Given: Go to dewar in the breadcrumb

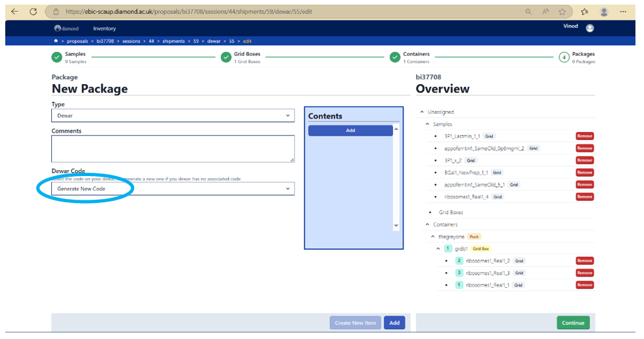Looking at the screenshot, I should coord(214,41).
